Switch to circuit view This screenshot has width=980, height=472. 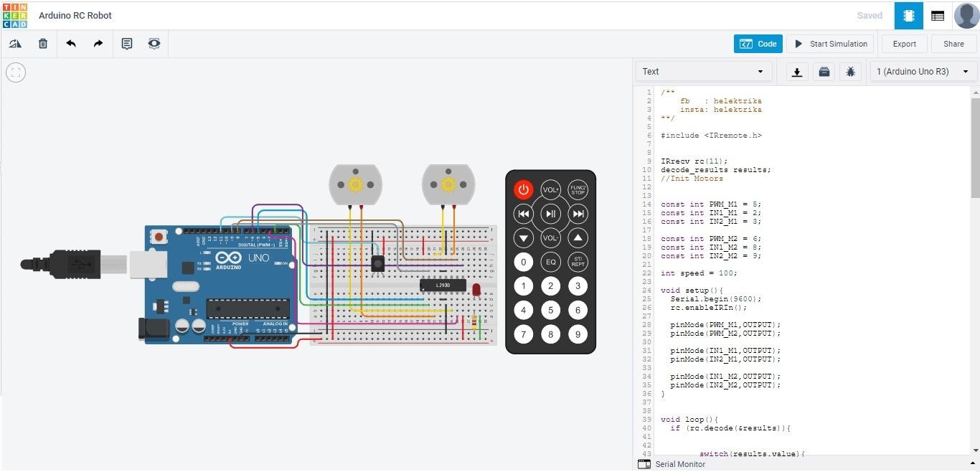[908, 15]
